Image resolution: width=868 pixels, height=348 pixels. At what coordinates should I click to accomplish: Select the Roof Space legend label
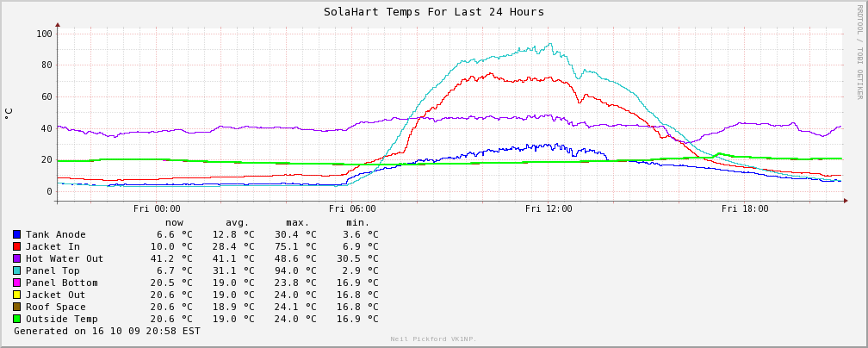pos(56,307)
